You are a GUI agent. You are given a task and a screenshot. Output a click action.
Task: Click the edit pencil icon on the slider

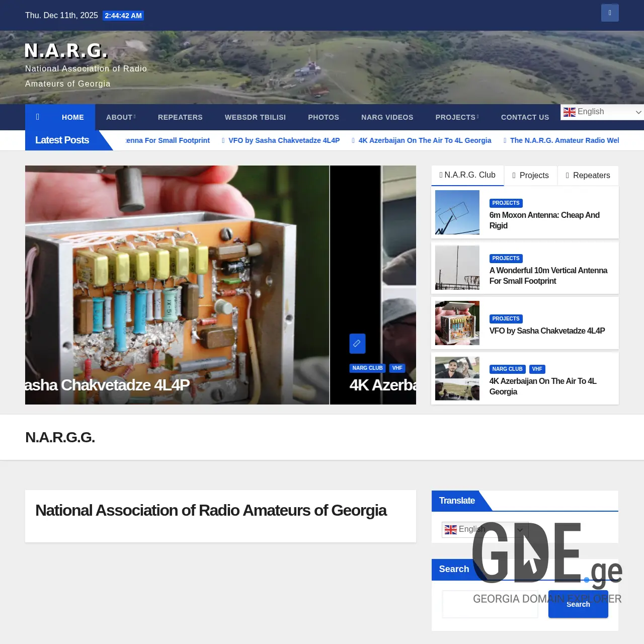click(x=357, y=343)
